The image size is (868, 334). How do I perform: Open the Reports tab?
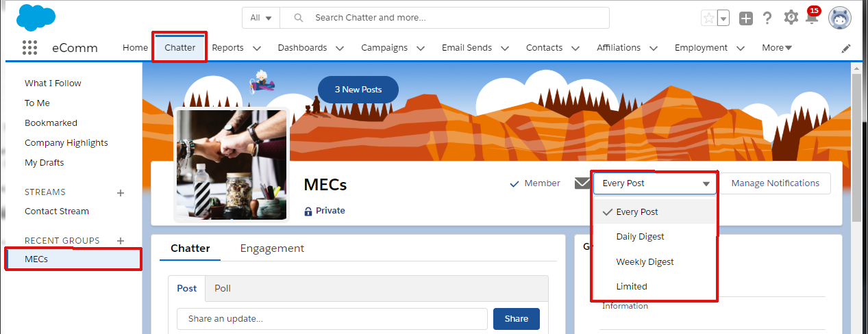pos(227,48)
